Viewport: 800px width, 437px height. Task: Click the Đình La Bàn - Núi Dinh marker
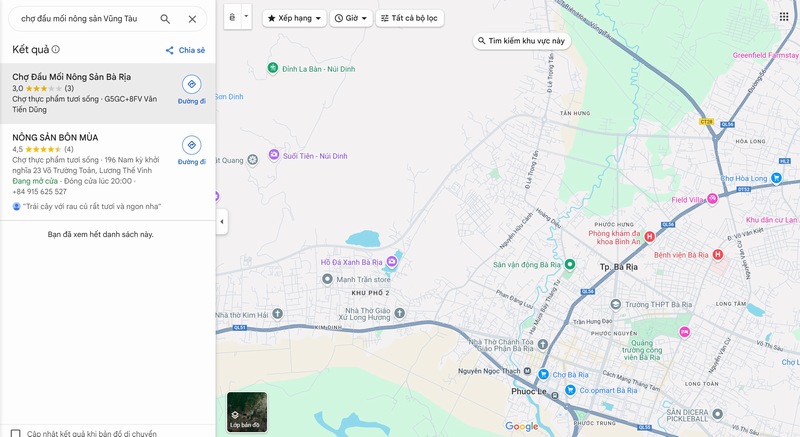272,67
